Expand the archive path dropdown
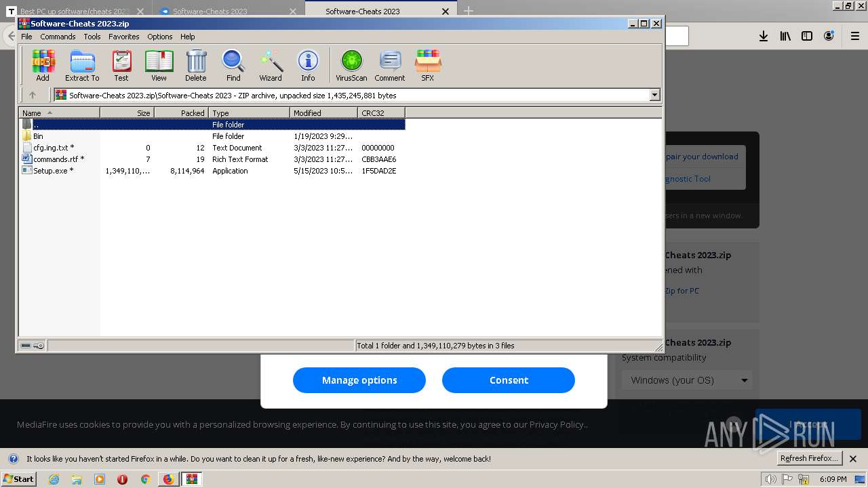Screen dimensions: 868x488 (x=655, y=96)
